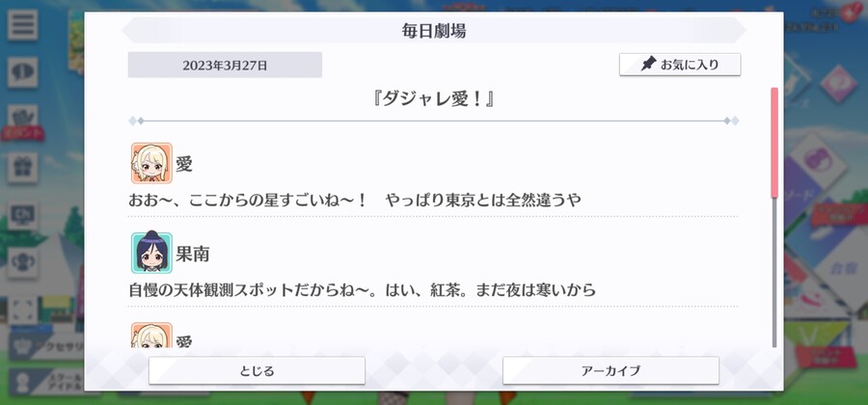
Task: Tap the event icon with the red label
Action: pyautogui.click(x=23, y=122)
